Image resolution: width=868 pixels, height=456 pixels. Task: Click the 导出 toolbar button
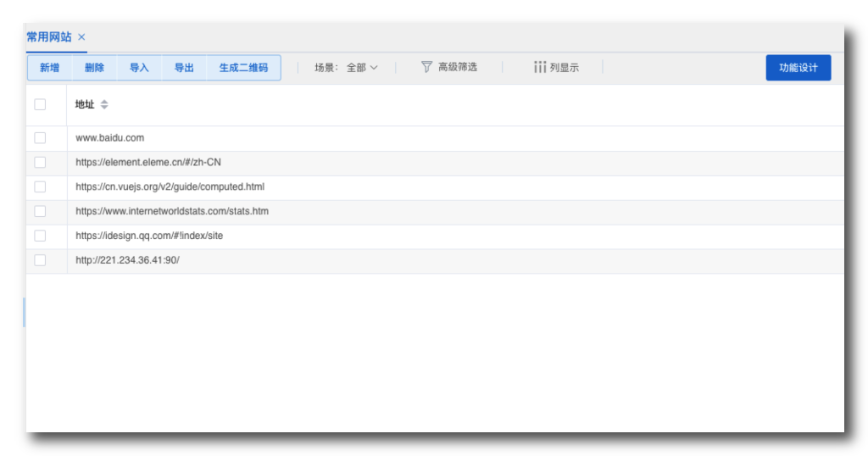(x=184, y=68)
